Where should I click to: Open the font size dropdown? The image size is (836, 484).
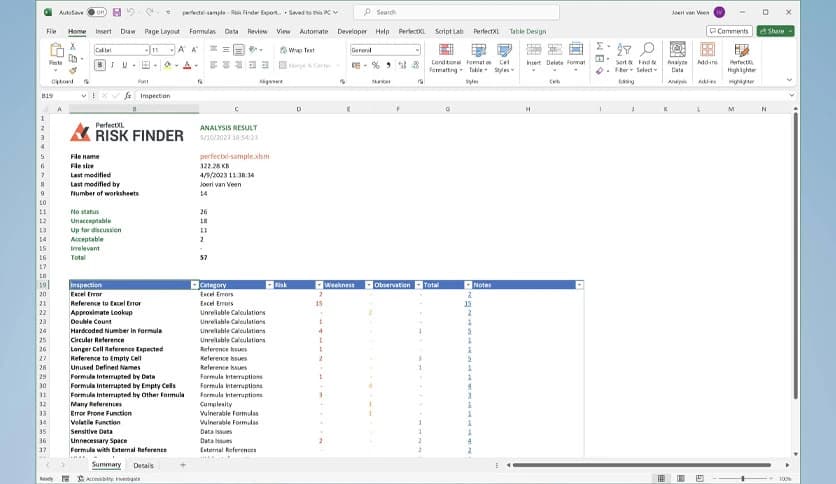171,49
